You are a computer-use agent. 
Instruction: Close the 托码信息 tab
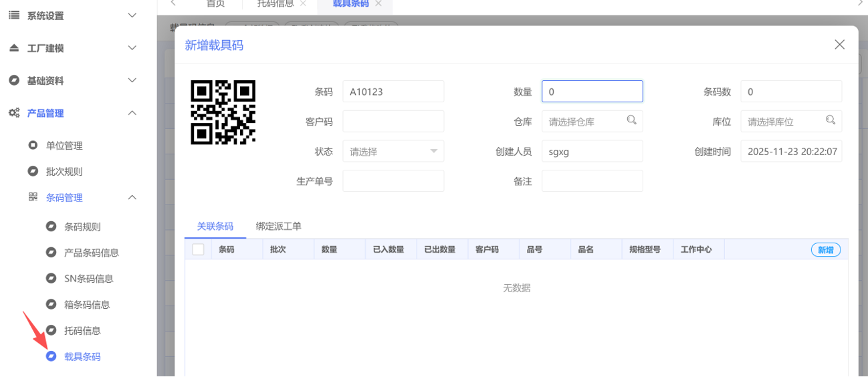[x=303, y=4]
